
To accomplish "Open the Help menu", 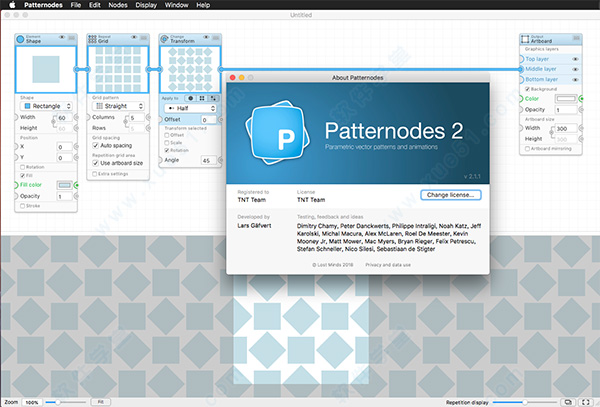I will coord(203,5).
